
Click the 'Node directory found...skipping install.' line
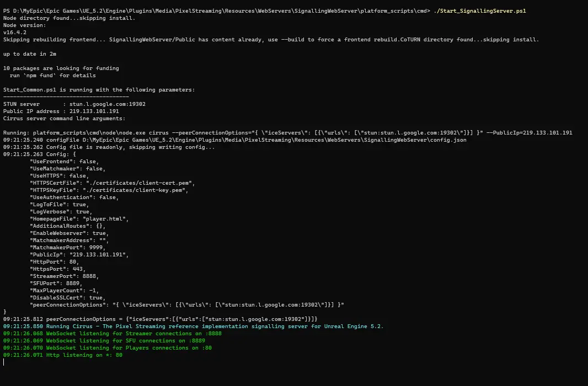pos(69,18)
